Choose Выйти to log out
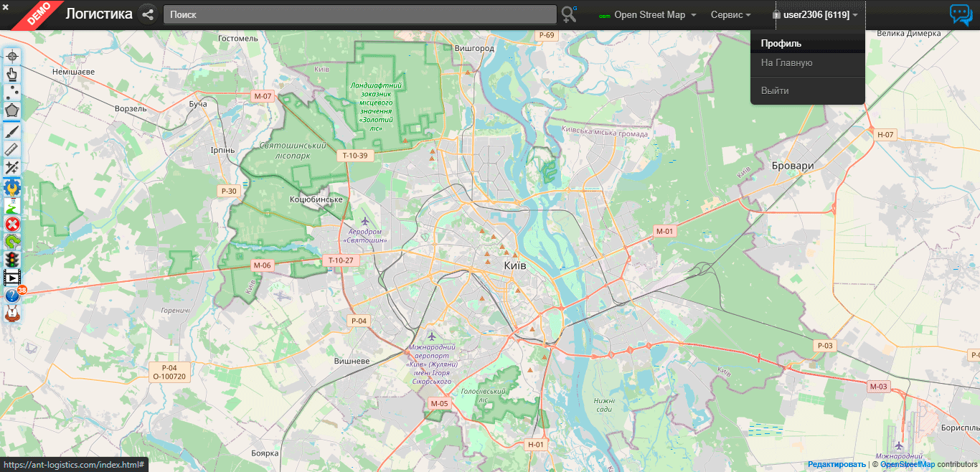Viewport: 980px width, 472px height. [775, 91]
